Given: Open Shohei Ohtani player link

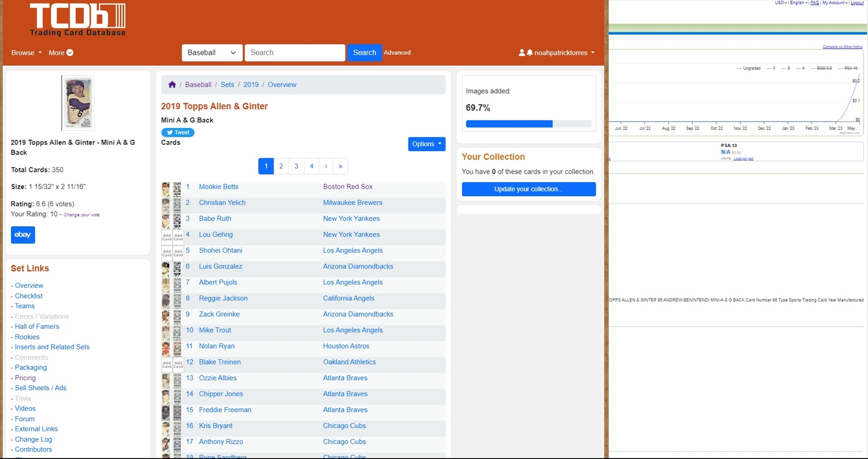Looking at the screenshot, I should (x=220, y=251).
